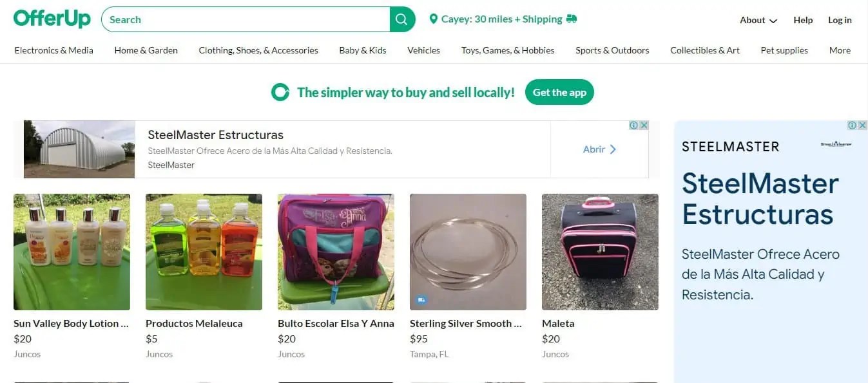
Task: Click the Get the app button
Action: pyautogui.click(x=559, y=92)
